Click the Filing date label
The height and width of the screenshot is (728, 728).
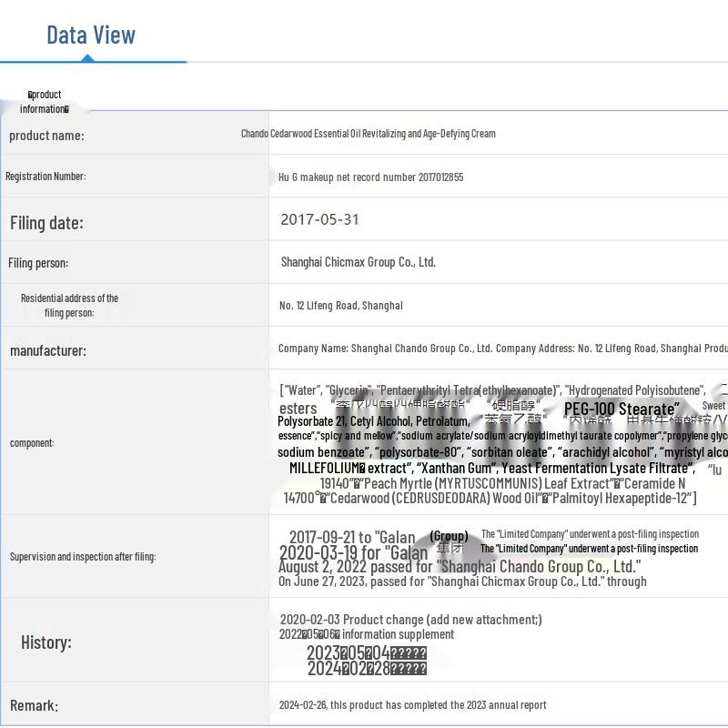(x=47, y=223)
